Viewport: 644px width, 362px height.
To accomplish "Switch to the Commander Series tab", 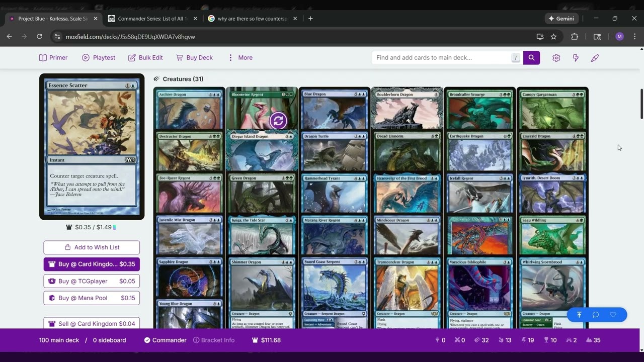I will (153, 19).
